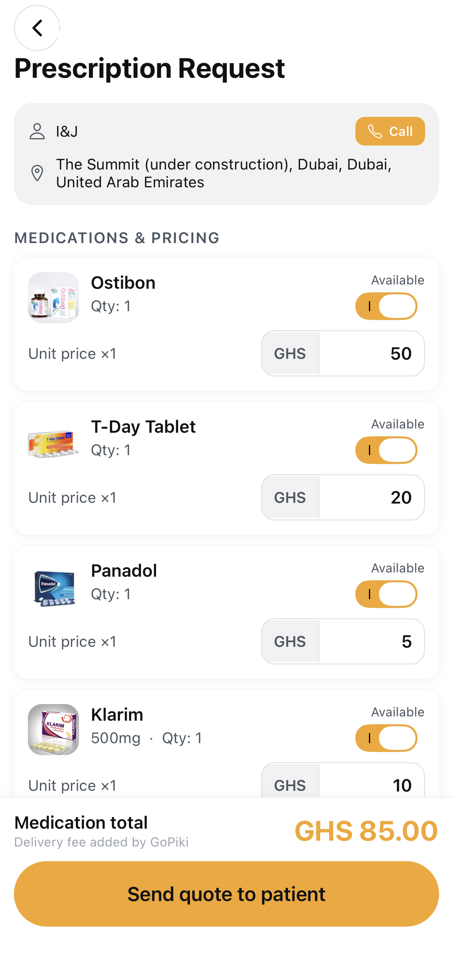453x980 pixels.
Task: Toggle T-Day Tablet availability switch
Action: [x=386, y=450]
